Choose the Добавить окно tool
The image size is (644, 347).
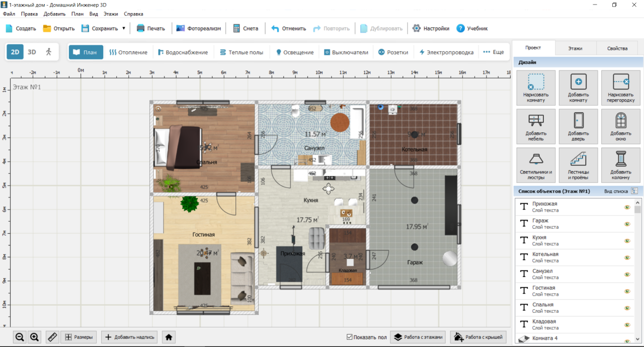pyautogui.click(x=621, y=126)
